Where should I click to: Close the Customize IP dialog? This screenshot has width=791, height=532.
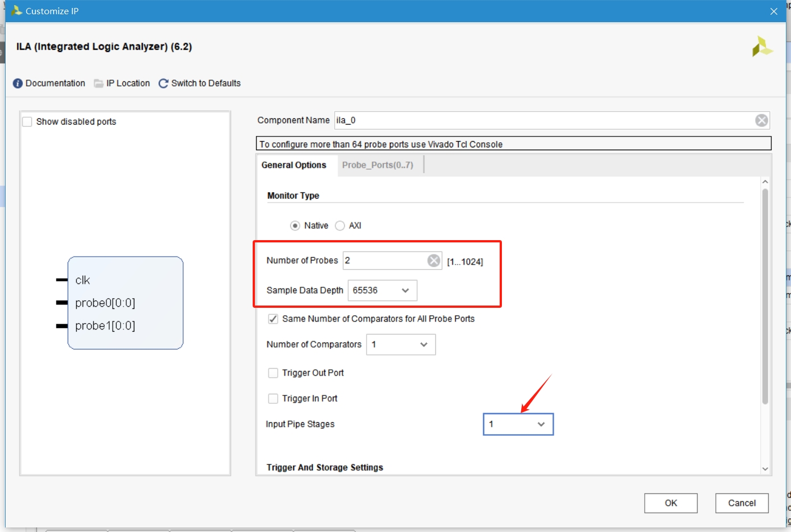click(774, 11)
